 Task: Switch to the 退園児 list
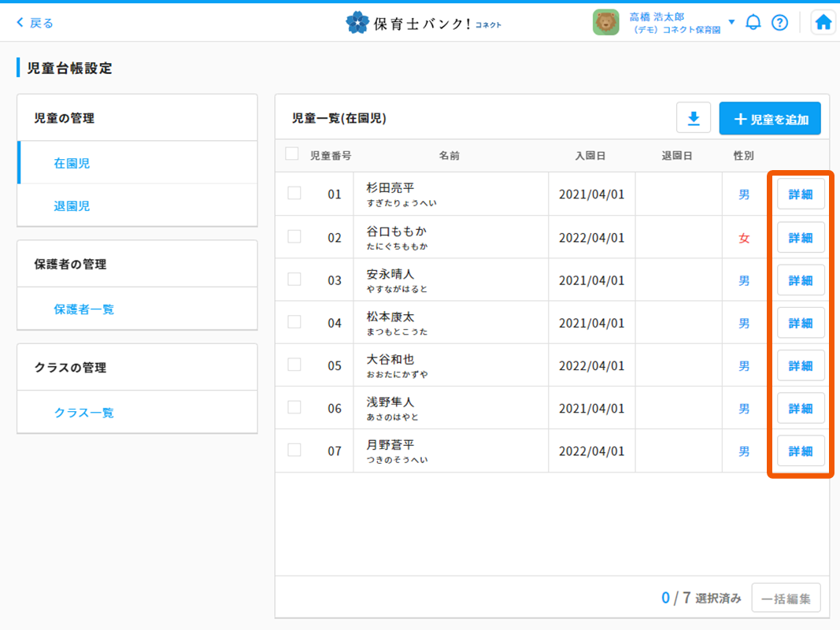(x=72, y=206)
